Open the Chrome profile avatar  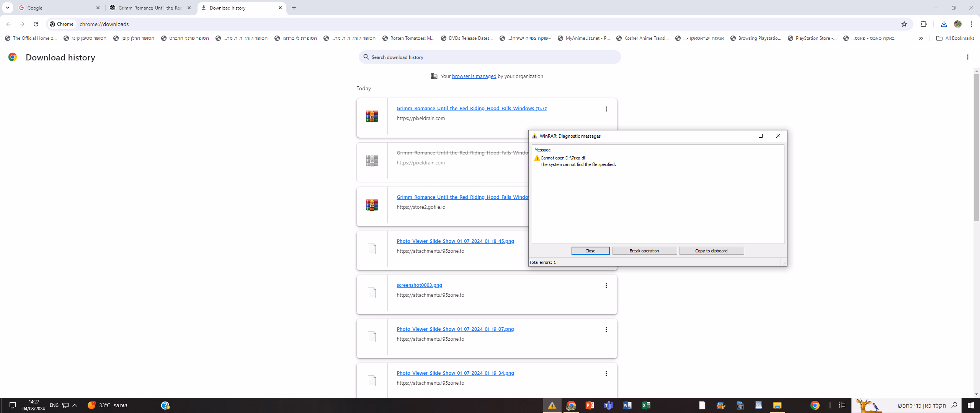(958, 24)
